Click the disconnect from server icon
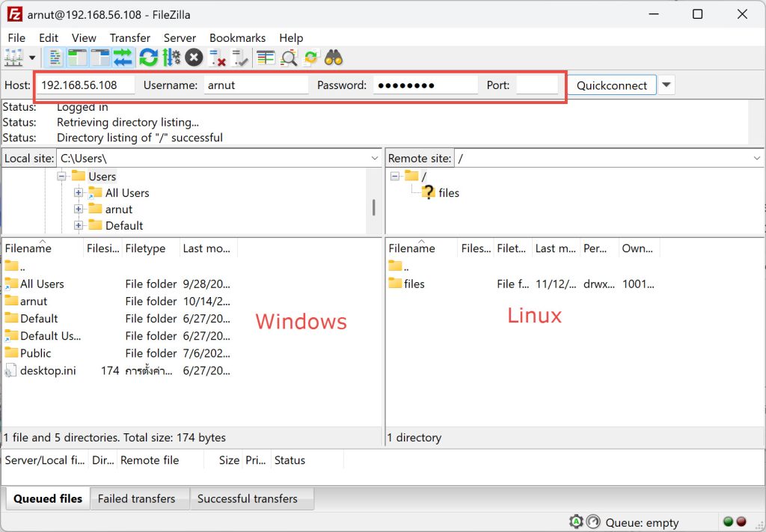 coord(218,58)
